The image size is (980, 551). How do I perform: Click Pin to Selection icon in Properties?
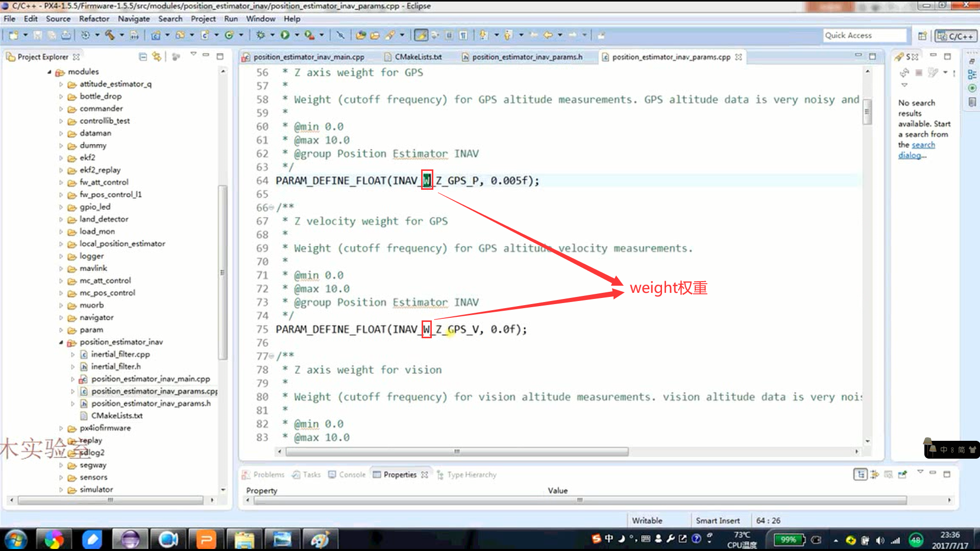902,474
